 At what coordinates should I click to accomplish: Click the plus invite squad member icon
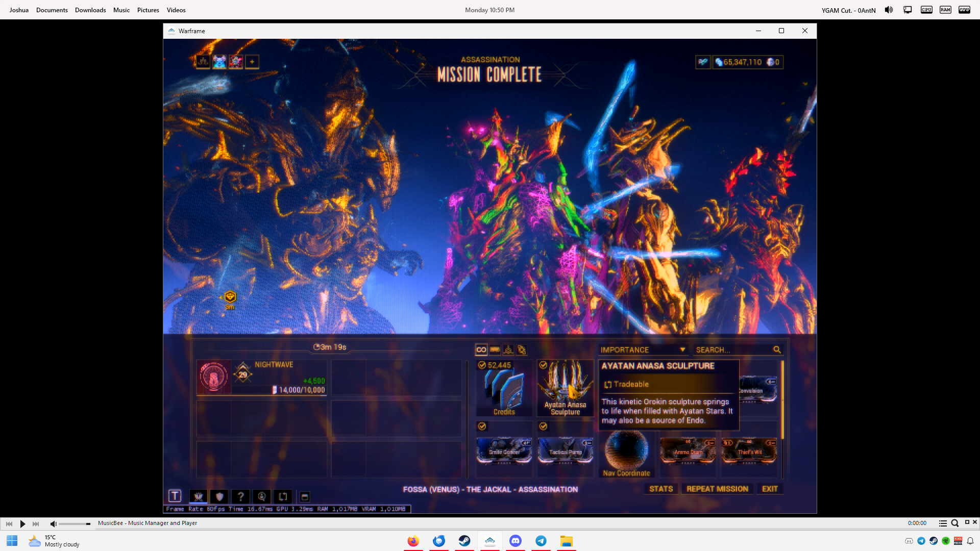click(252, 62)
